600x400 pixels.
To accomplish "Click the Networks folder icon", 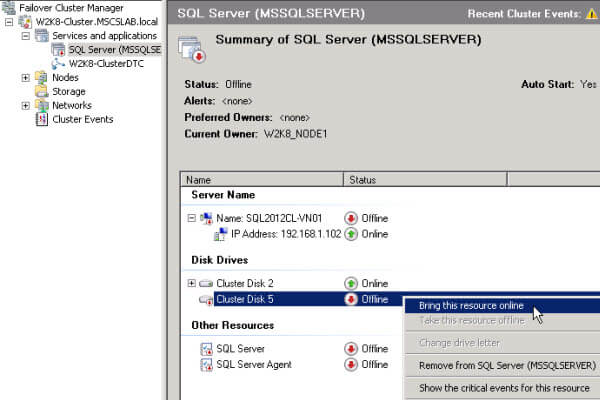I will pyautogui.click(x=41, y=105).
